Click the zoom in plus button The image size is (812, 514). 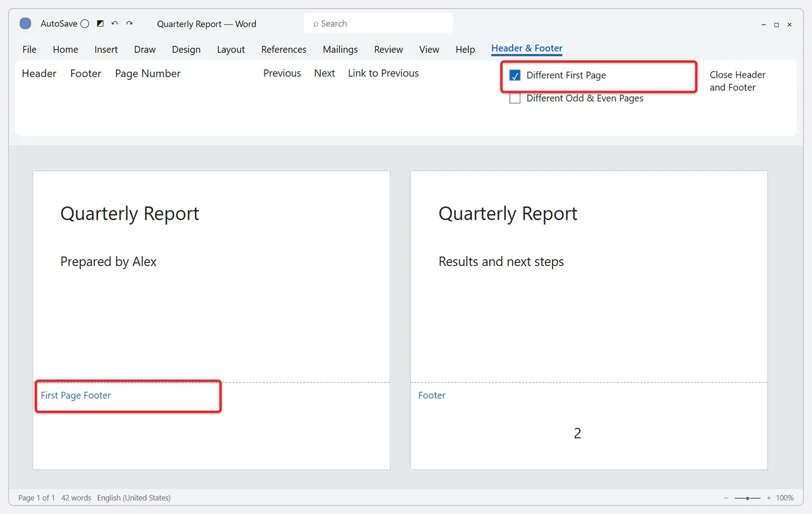769,498
